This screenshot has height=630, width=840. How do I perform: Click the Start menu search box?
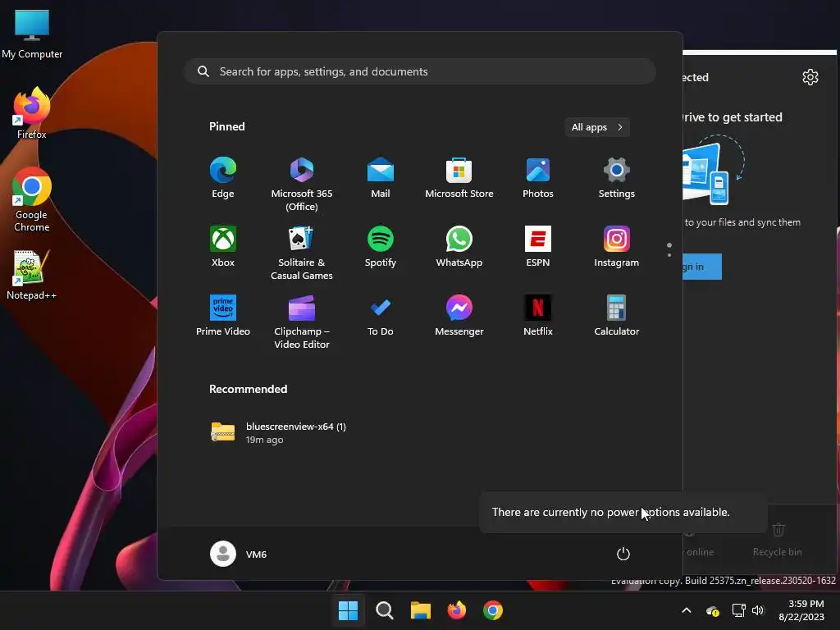pyautogui.click(x=420, y=71)
